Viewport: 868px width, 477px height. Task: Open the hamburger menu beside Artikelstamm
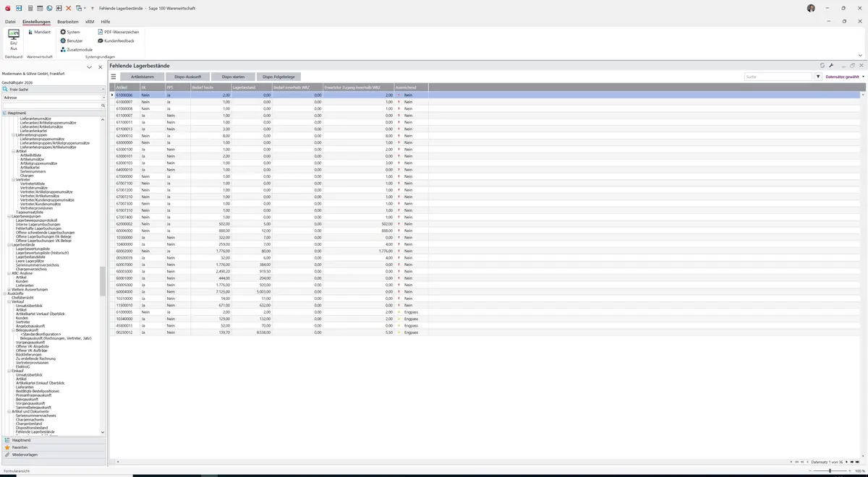point(113,77)
